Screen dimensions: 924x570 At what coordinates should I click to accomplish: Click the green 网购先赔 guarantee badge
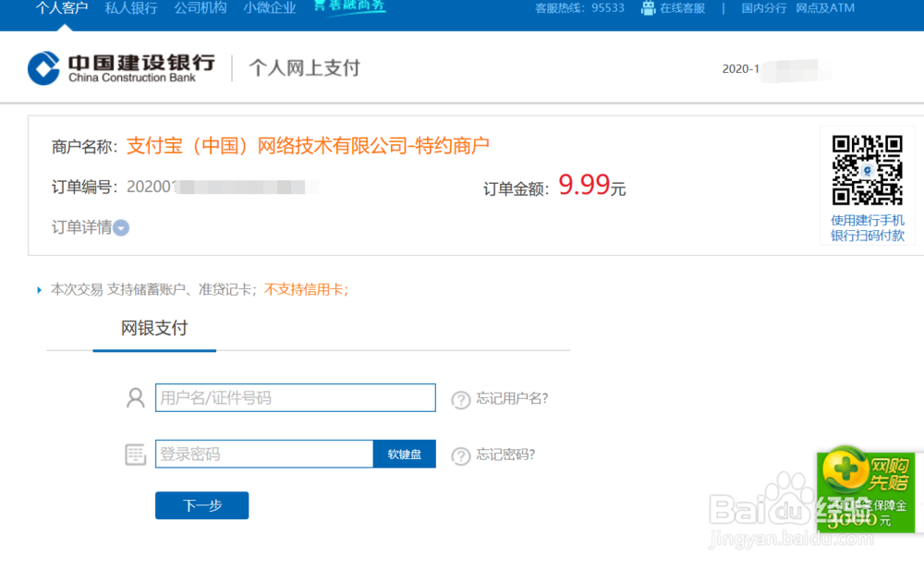866,490
